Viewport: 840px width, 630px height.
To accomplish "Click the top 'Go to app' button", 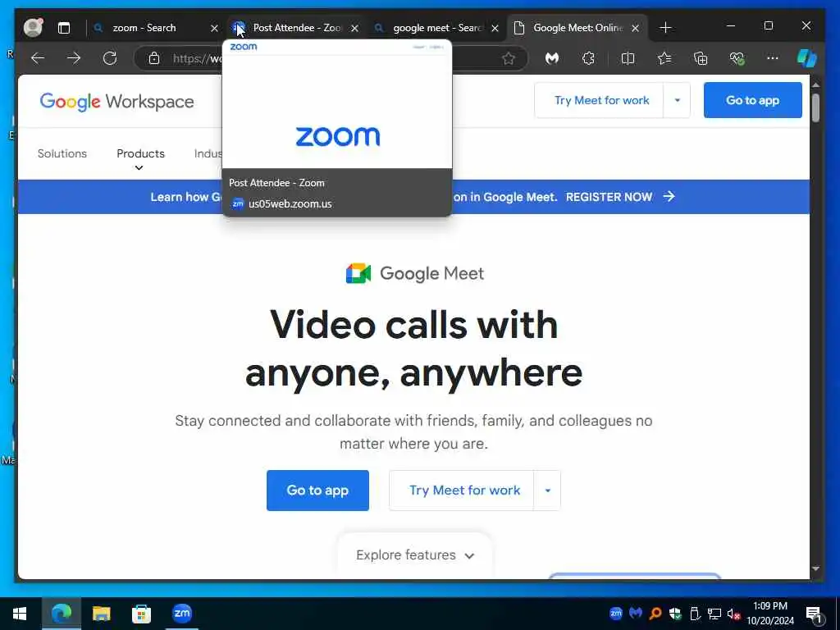I will pos(753,100).
